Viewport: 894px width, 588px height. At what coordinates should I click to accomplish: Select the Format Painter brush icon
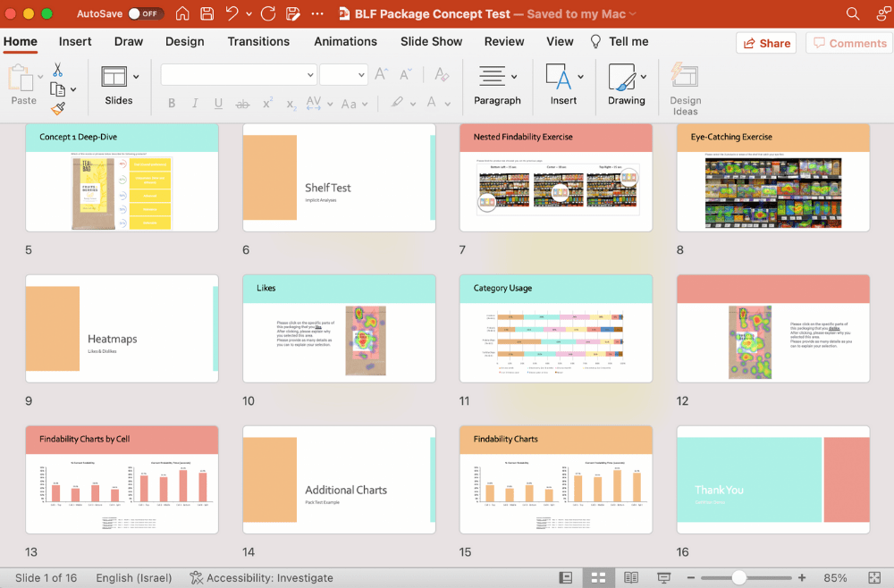tap(57, 108)
